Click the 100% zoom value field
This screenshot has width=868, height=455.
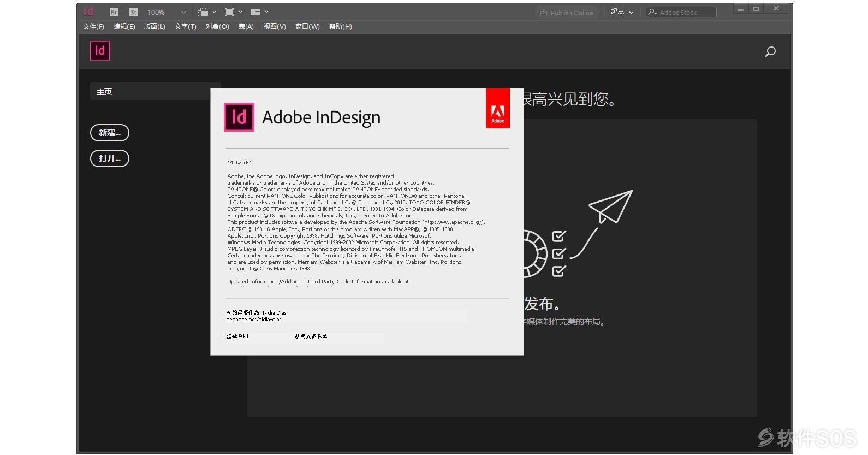click(x=156, y=12)
